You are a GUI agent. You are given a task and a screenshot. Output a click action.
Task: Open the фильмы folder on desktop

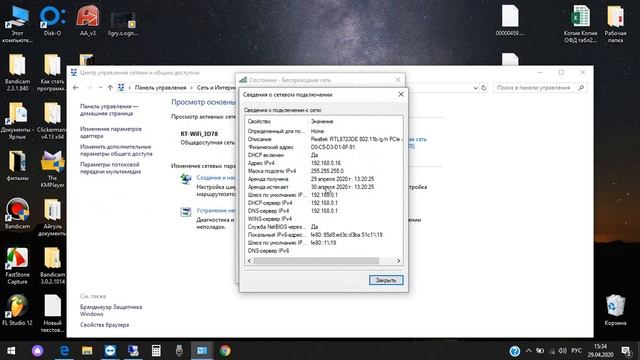(17, 165)
